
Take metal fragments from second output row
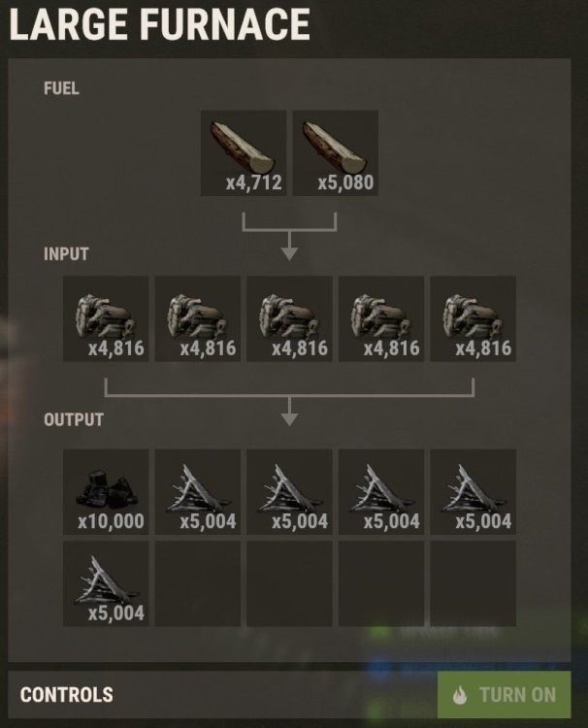click(106, 583)
